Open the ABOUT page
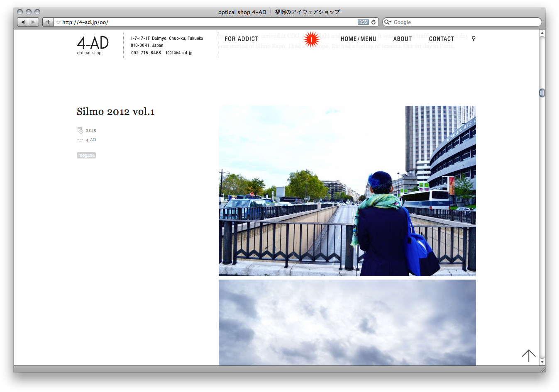The width and height of the screenshot is (559, 392). pos(402,39)
